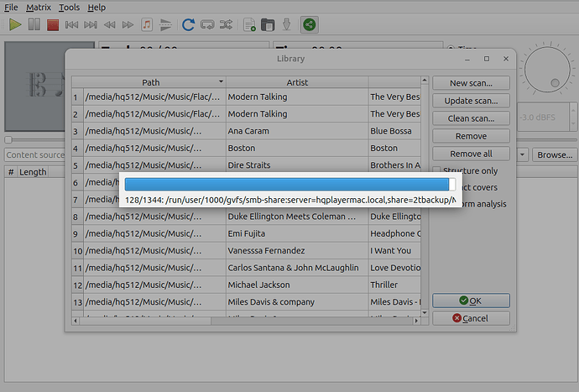This screenshot has width=579, height=392.
Task: Click the round volume dial knob
Action: tap(547, 68)
